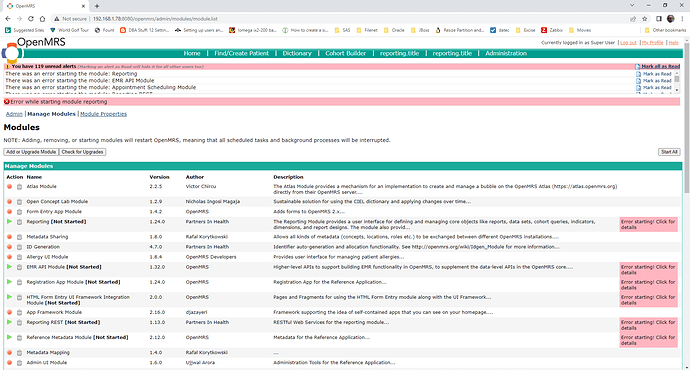Remove the Admin UI Module via trash icon
Image resolution: width=690 pixels, height=370 pixels.
[19, 363]
